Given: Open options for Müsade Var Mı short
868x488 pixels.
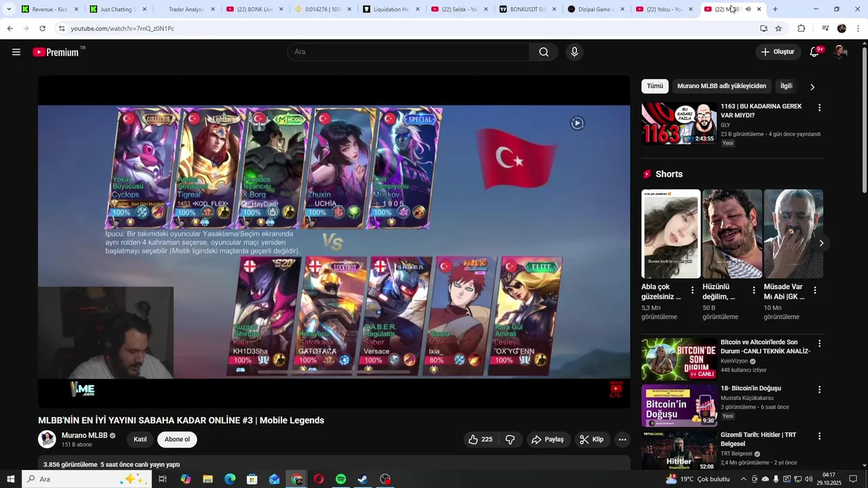Looking at the screenshot, I should point(815,290).
